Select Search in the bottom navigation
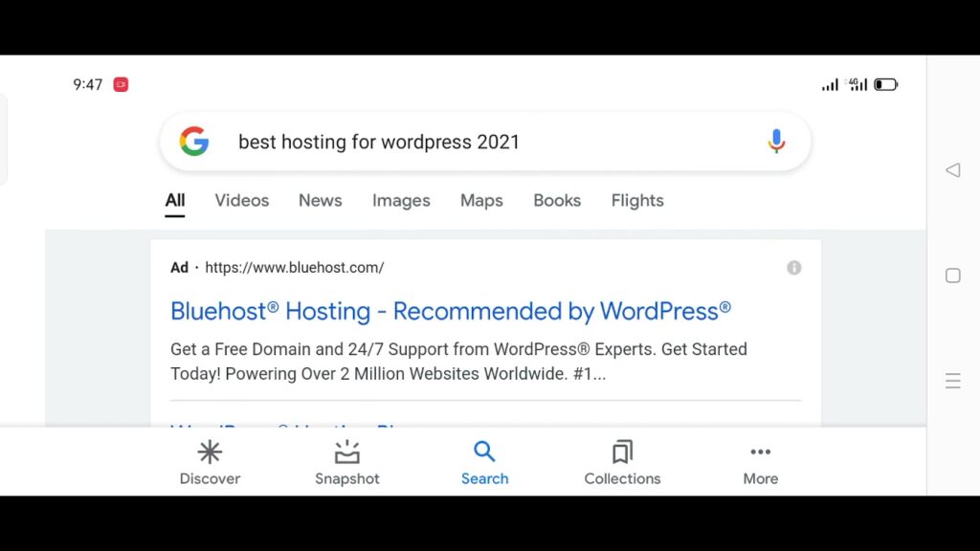980x551 pixels. (x=484, y=463)
